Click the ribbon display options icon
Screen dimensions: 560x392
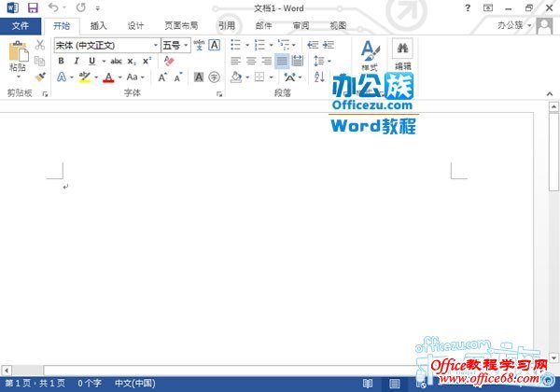click(488, 7)
